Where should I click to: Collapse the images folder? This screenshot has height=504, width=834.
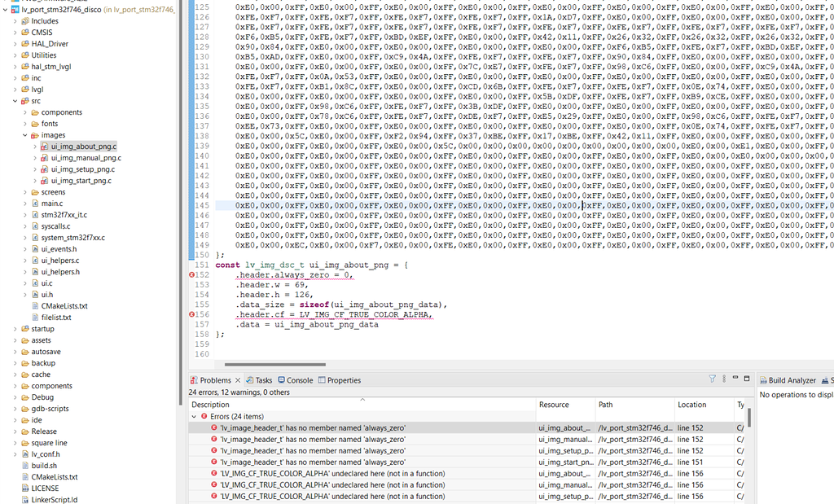(24, 135)
